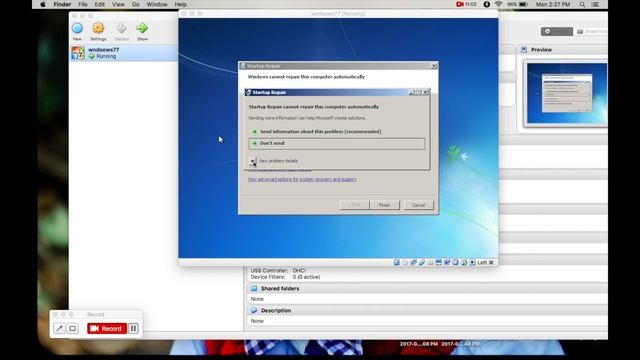
Task: Open the Help menu
Action: 180,4
